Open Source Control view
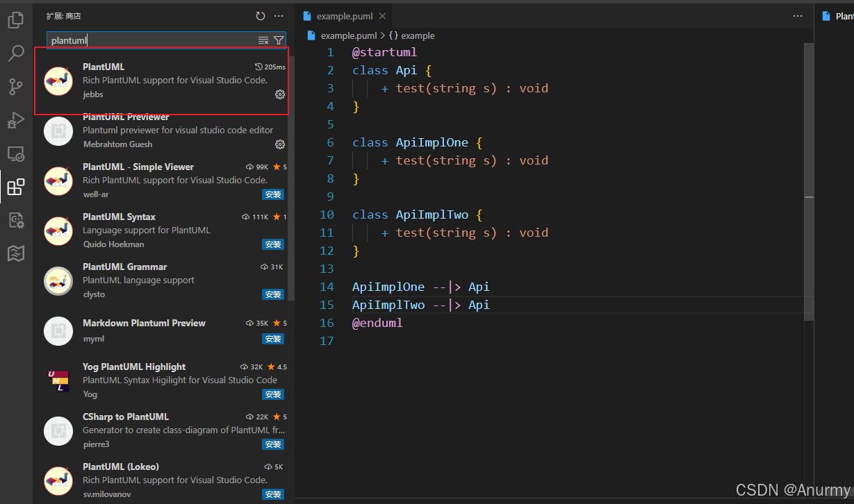 [15, 87]
